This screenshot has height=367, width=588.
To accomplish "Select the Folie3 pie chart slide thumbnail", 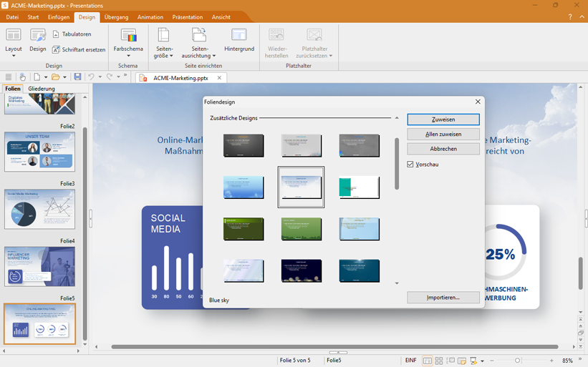I will pos(40,209).
